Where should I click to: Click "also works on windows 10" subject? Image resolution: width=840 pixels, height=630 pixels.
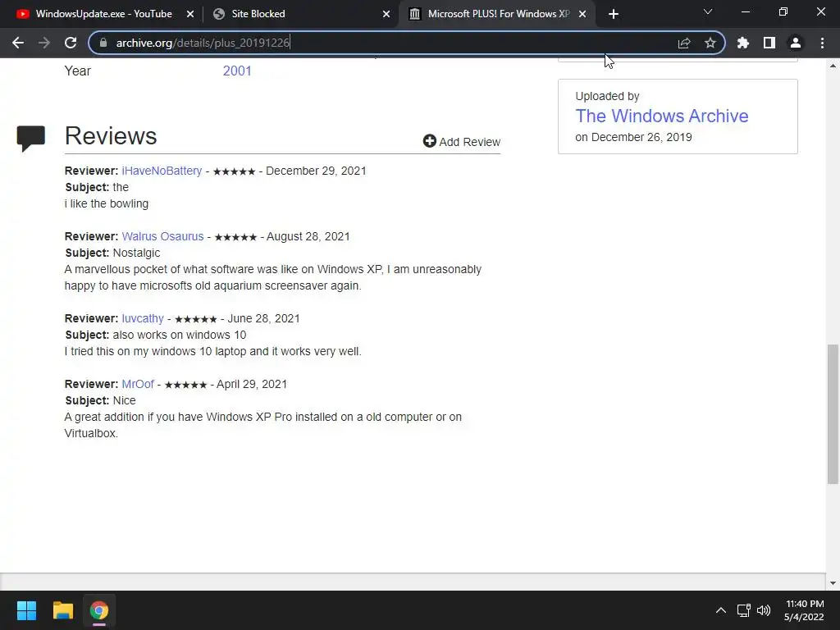(180, 335)
